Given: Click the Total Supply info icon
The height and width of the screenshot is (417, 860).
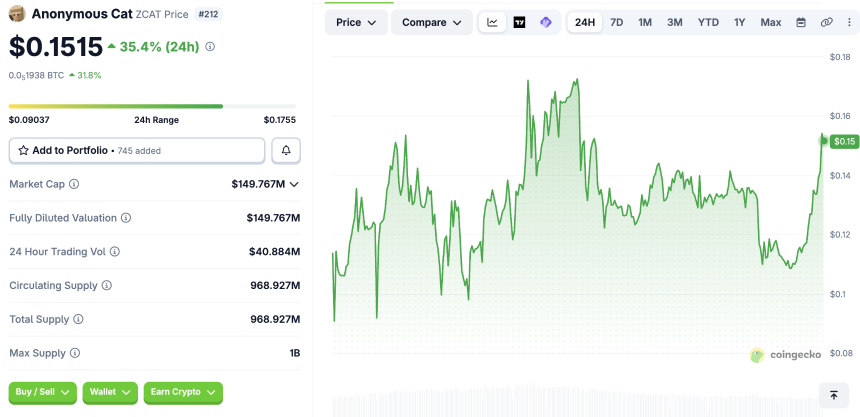Looking at the screenshot, I should pyautogui.click(x=78, y=319).
